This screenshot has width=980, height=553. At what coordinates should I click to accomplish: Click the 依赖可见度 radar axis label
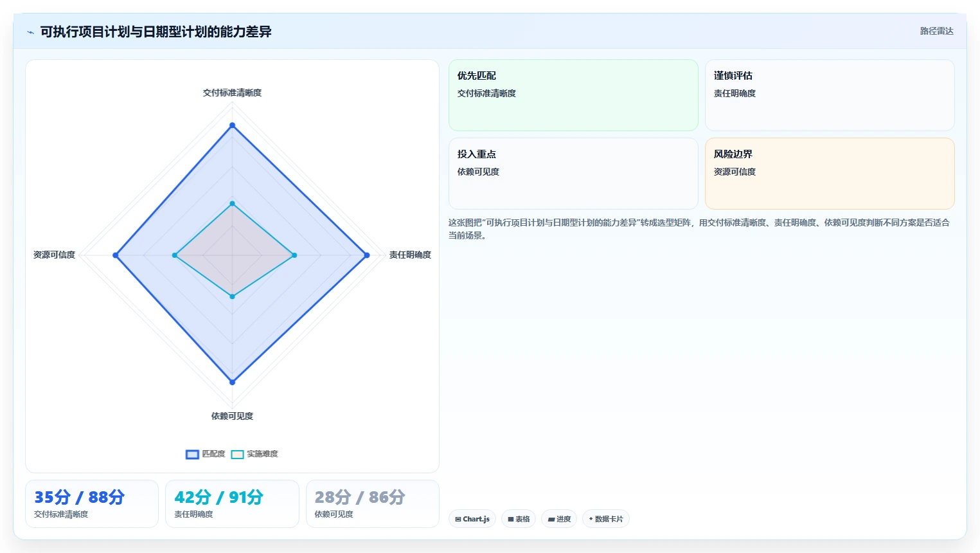point(232,416)
